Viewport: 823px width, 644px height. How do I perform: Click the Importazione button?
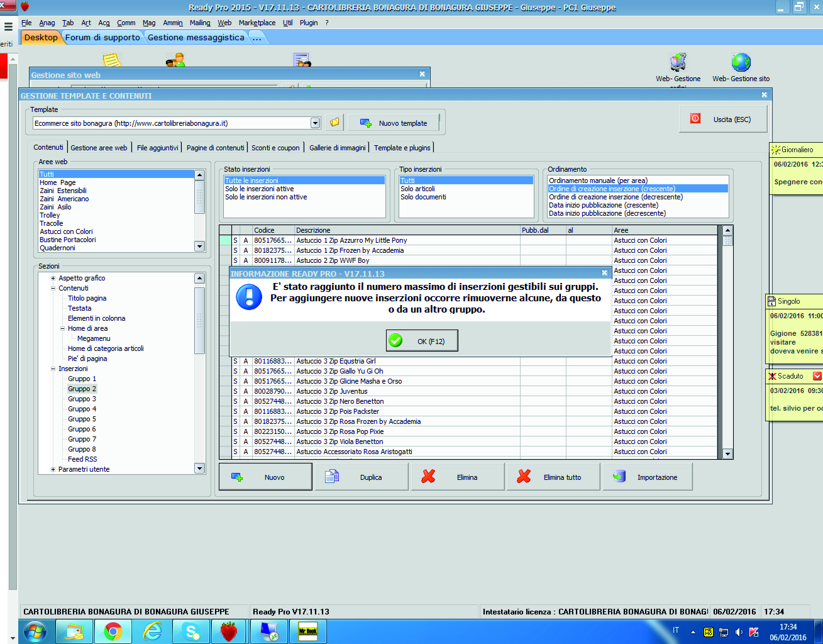tap(648, 477)
